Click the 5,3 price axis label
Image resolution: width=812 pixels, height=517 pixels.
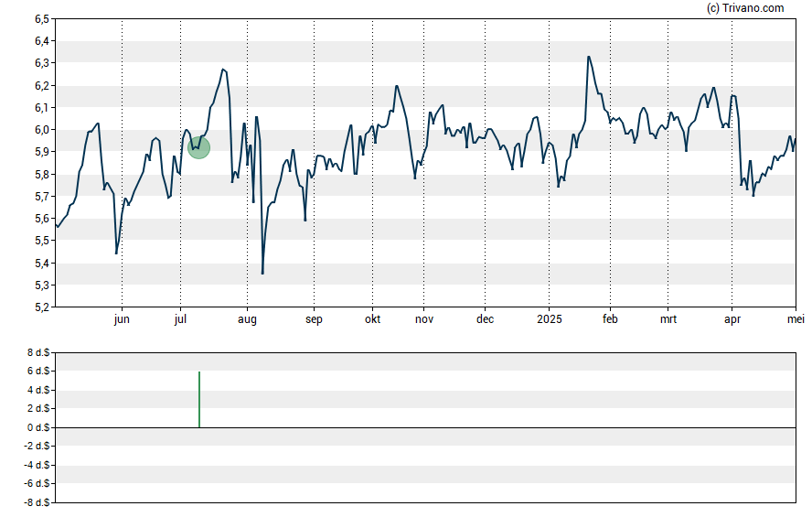[x=42, y=285]
